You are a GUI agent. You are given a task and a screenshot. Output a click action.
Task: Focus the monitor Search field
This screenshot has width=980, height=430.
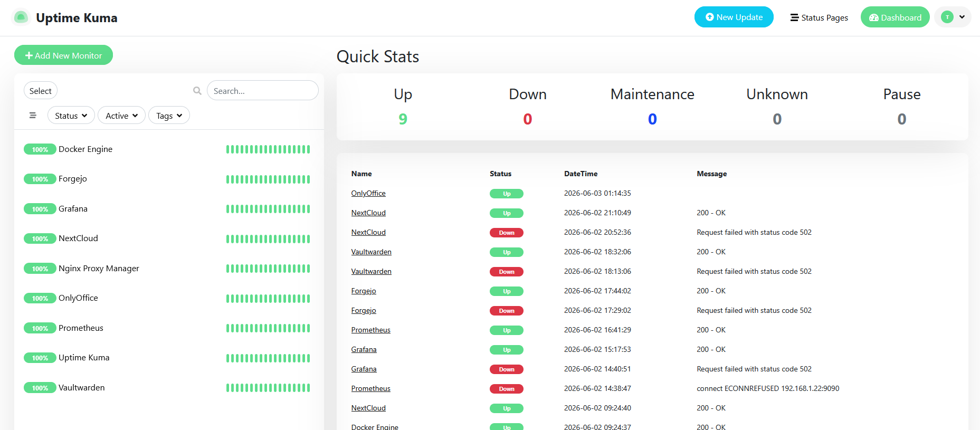pos(263,90)
